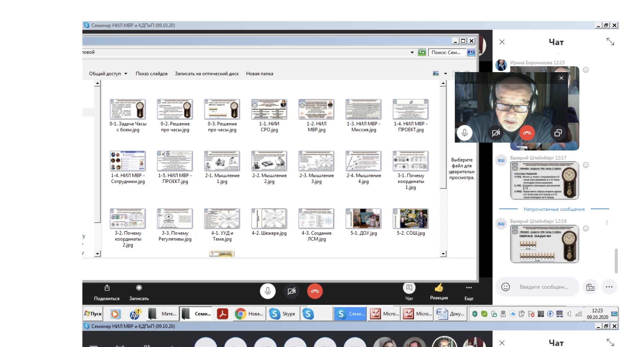Open the Skype taskbar button

pyautogui.click(x=282, y=314)
